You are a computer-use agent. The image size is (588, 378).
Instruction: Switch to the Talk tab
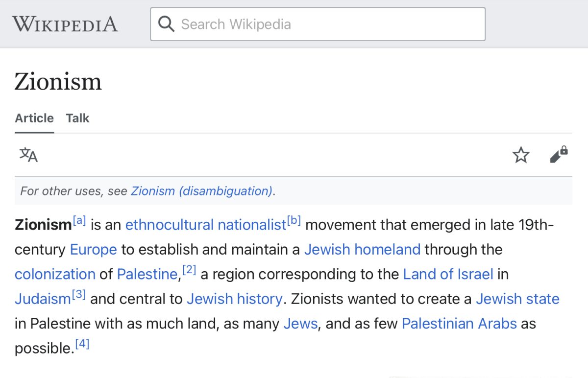coord(77,118)
